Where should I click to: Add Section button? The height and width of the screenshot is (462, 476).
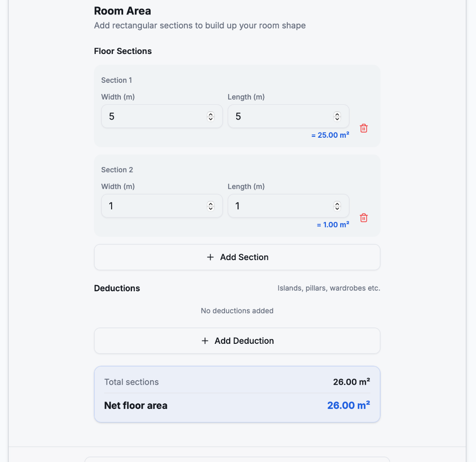click(x=237, y=257)
